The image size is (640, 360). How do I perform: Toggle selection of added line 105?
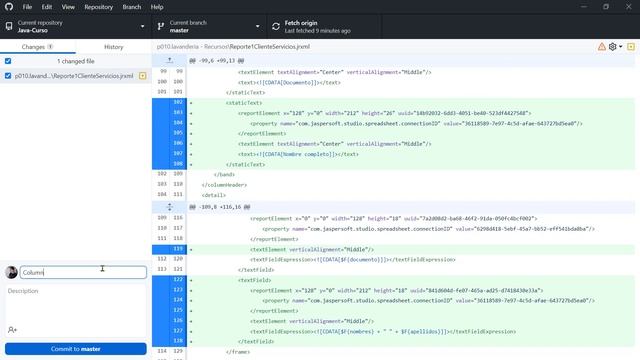click(169, 133)
